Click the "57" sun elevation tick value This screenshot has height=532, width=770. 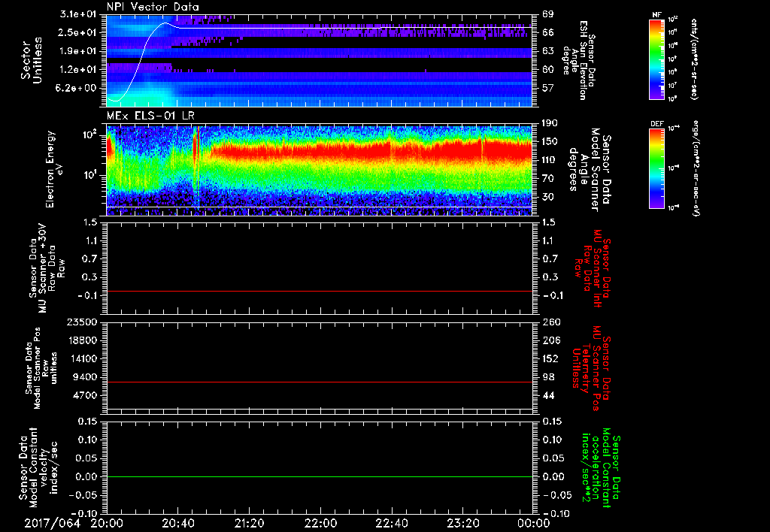pos(548,89)
